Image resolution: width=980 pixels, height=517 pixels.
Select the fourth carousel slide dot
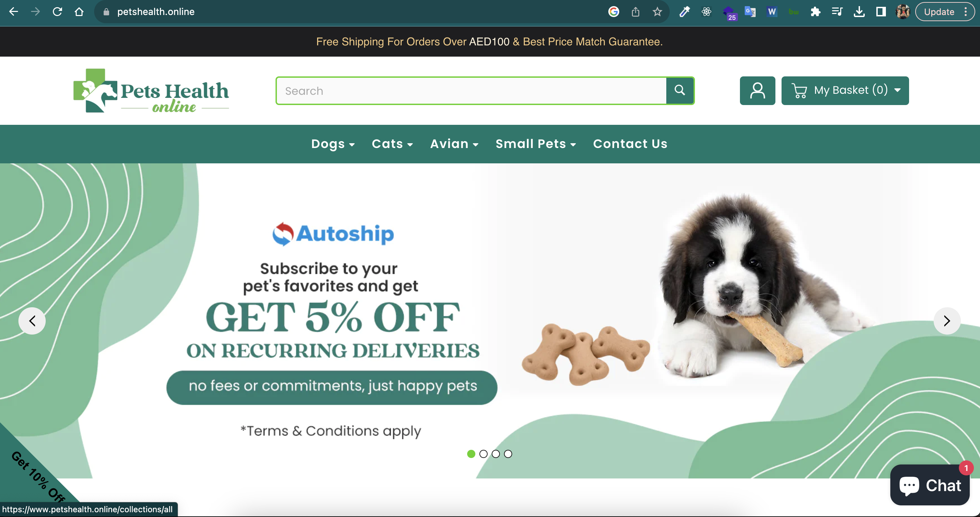pyautogui.click(x=508, y=454)
